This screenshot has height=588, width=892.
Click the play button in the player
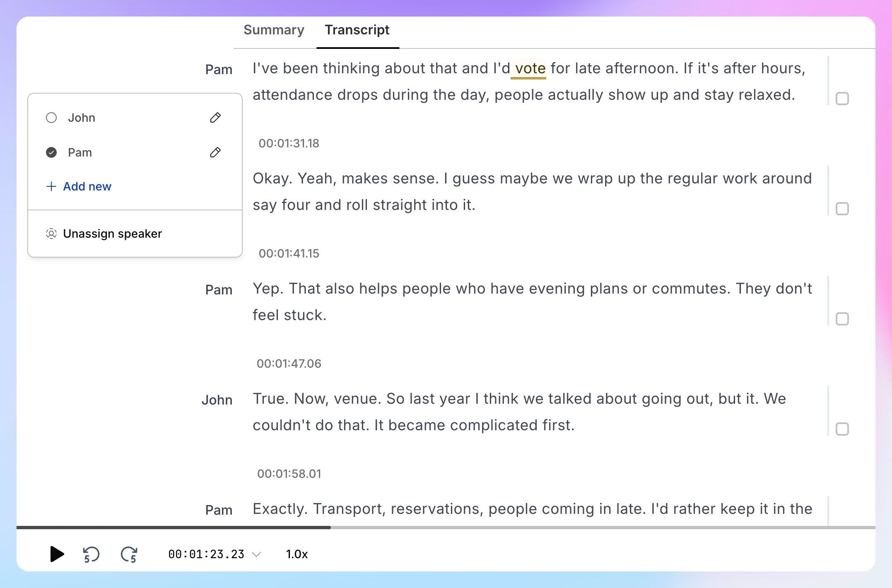57,554
